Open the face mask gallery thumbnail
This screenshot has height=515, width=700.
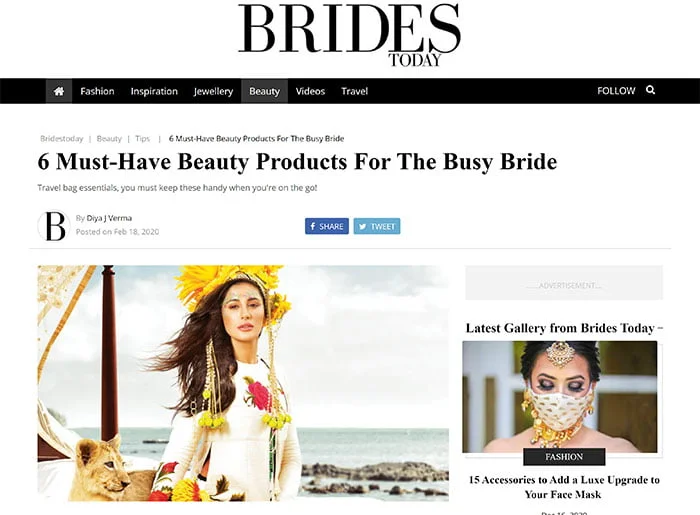click(x=560, y=397)
